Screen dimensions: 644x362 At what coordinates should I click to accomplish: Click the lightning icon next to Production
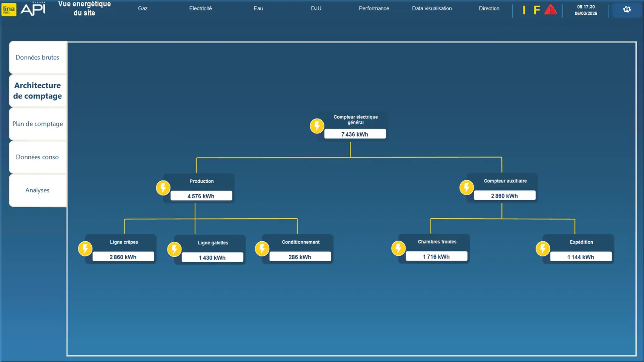point(163,188)
